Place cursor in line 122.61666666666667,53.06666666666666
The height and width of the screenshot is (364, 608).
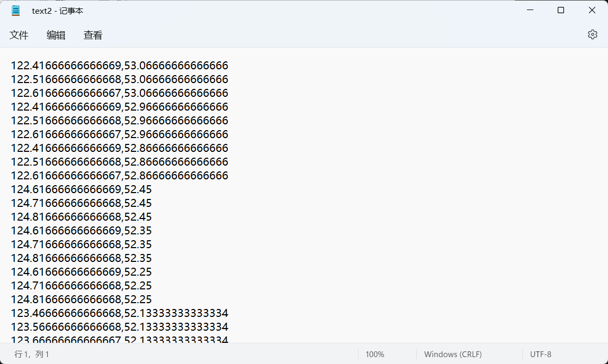[120, 93]
